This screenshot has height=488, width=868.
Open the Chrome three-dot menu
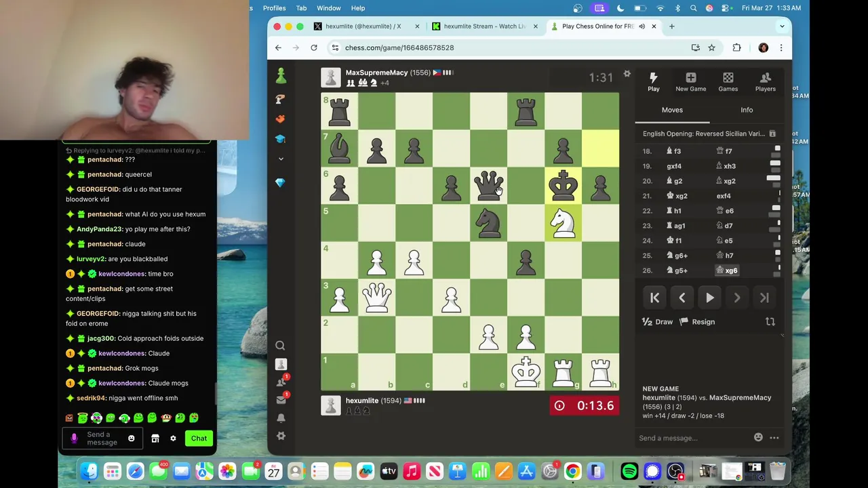[x=781, y=47]
